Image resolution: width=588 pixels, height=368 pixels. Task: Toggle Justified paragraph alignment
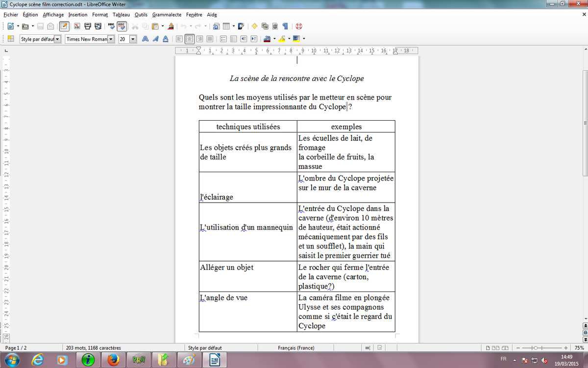(x=210, y=39)
